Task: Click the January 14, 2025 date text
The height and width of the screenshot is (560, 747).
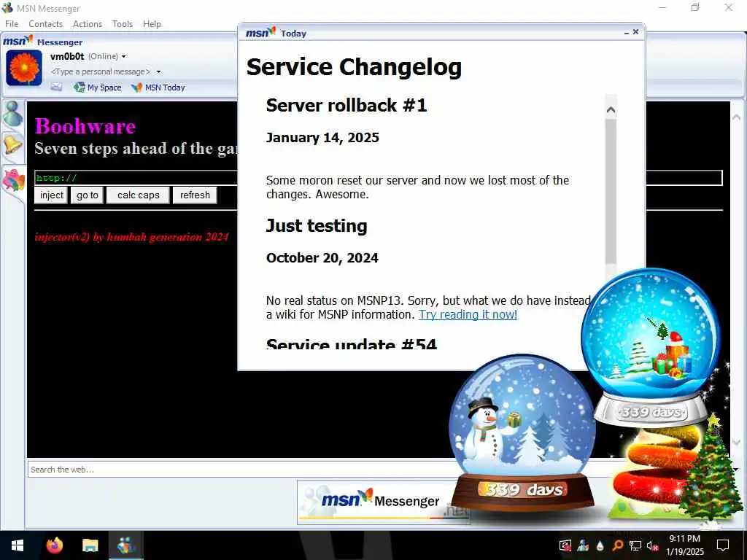Action: pos(322,138)
